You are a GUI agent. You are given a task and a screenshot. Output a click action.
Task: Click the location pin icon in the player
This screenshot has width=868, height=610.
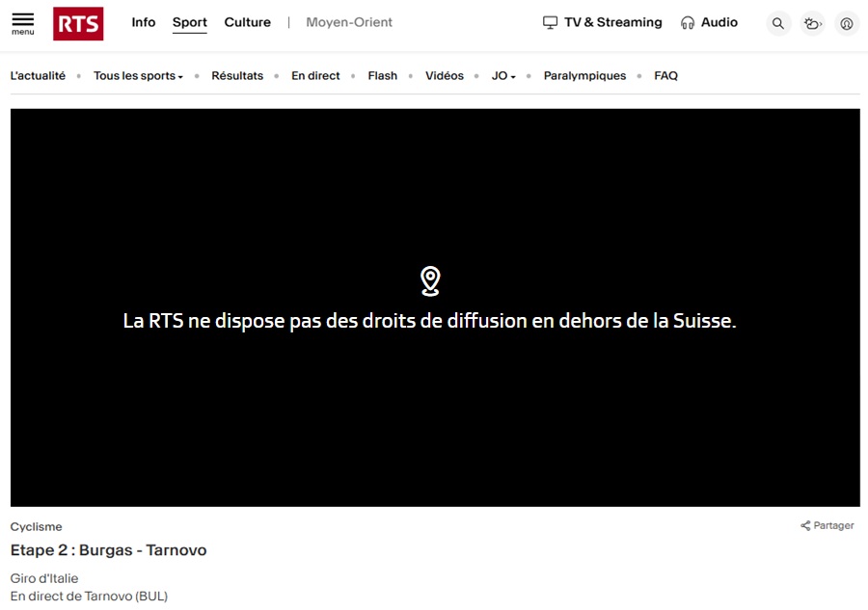pyautogui.click(x=430, y=281)
